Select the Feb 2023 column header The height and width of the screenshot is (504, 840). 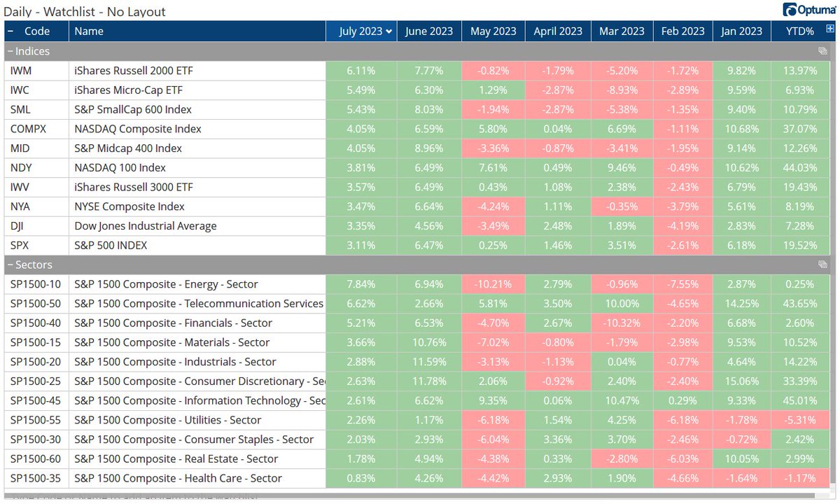tap(682, 31)
